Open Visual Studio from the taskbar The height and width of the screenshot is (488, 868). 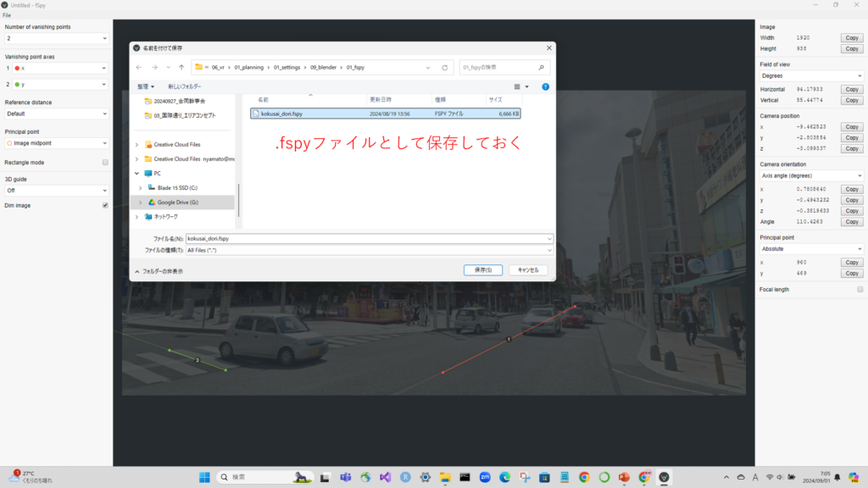tap(386, 477)
